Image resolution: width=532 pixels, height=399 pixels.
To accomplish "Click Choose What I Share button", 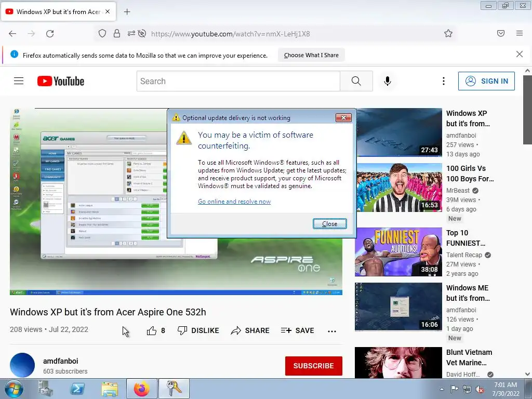I will 311,55.
